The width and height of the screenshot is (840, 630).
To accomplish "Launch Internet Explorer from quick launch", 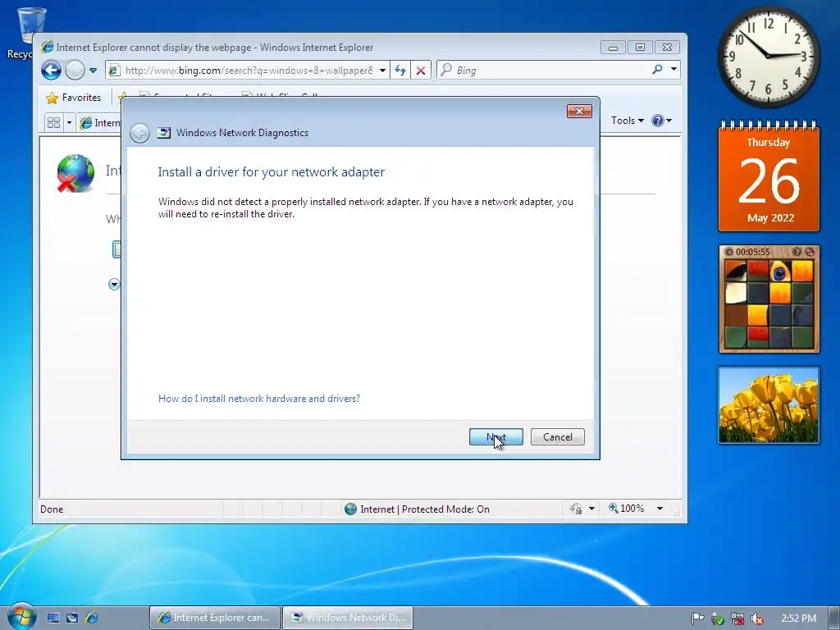I will [x=92, y=618].
